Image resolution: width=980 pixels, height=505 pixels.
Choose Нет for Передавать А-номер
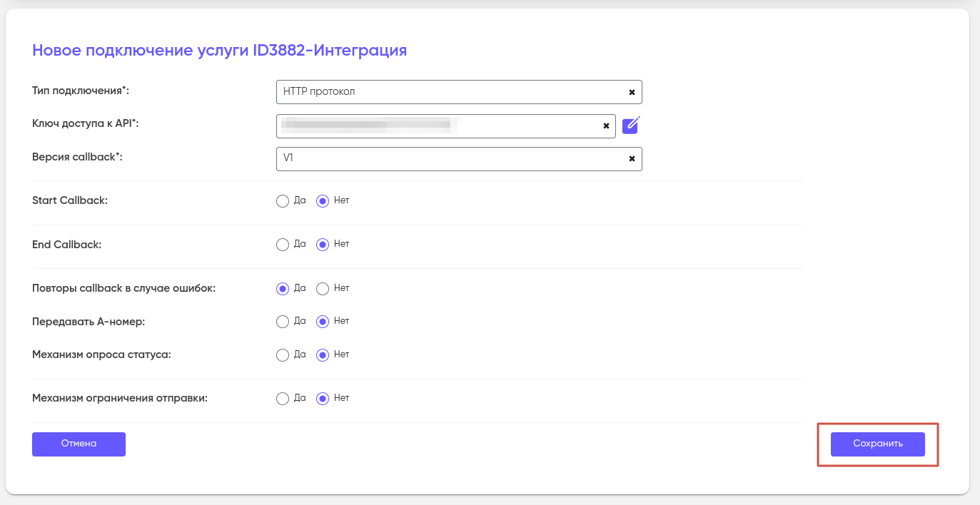tap(323, 322)
